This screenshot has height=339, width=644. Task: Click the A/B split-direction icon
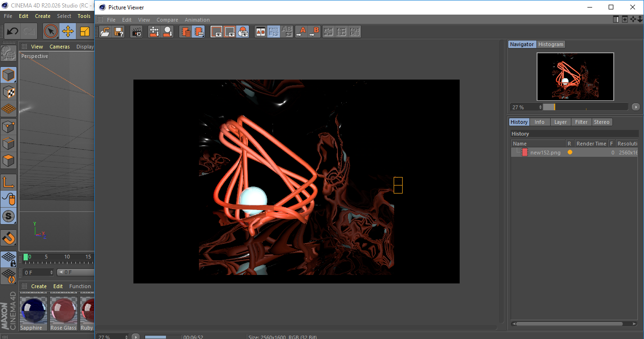342,32
